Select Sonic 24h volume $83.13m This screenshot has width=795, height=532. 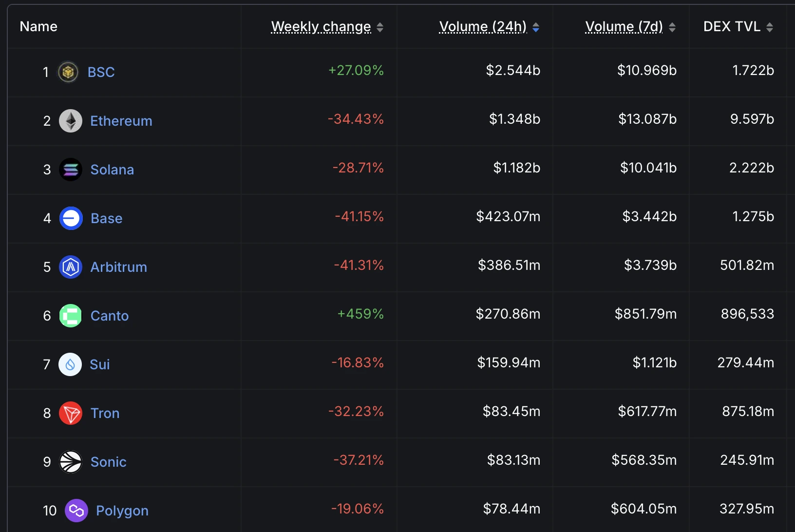(x=514, y=460)
